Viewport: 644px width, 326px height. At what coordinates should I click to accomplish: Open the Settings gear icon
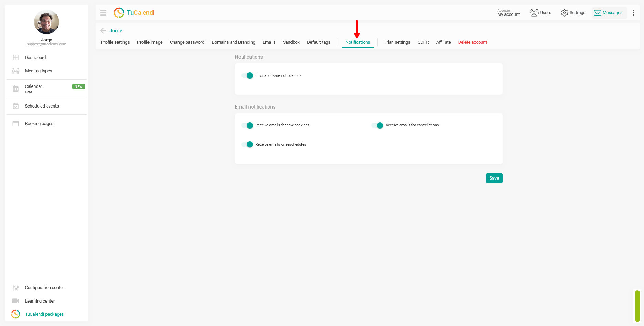pyautogui.click(x=564, y=13)
